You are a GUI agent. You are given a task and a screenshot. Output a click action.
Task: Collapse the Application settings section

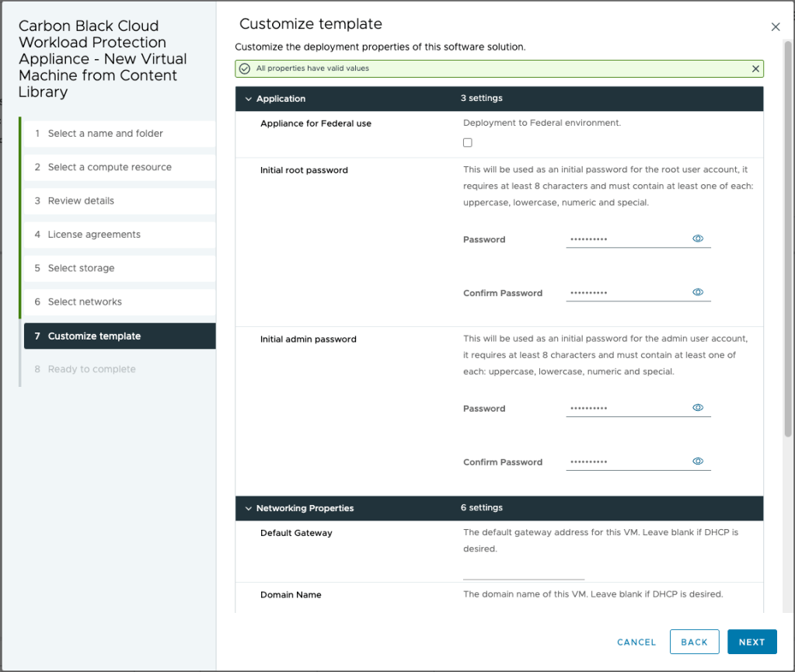click(x=249, y=99)
